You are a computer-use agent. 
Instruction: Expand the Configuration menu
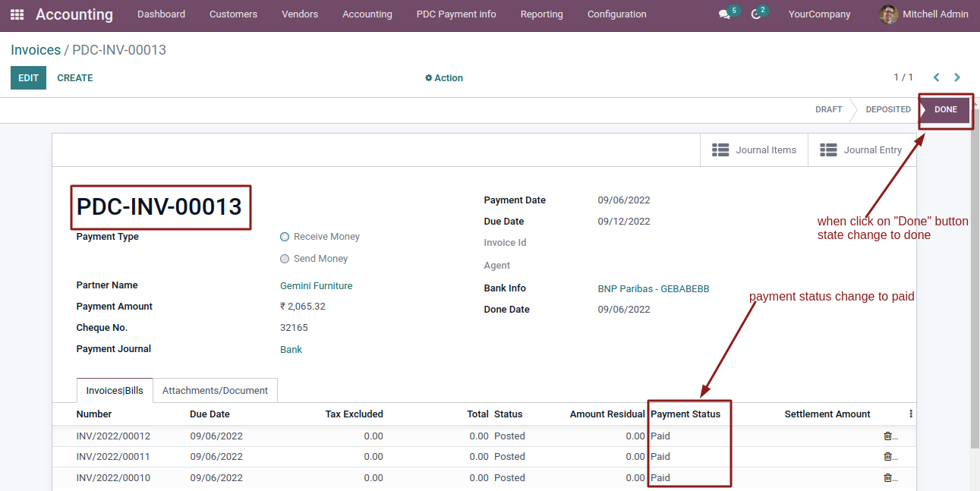coord(617,14)
